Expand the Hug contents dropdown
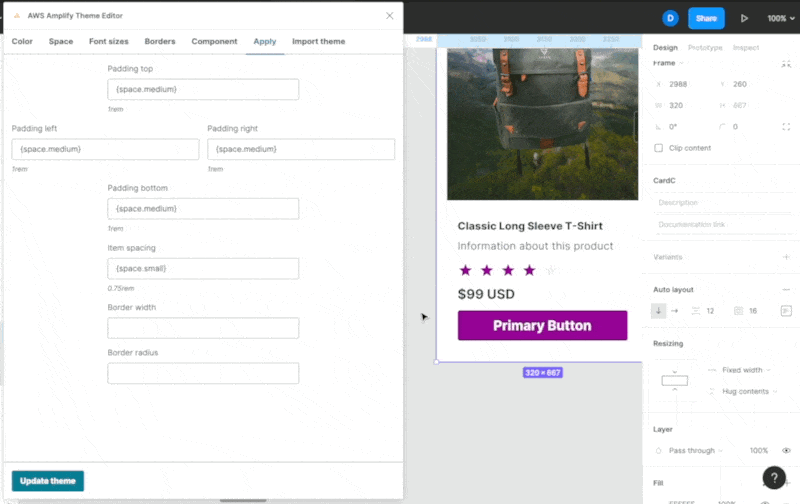The image size is (800, 504). 749,391
